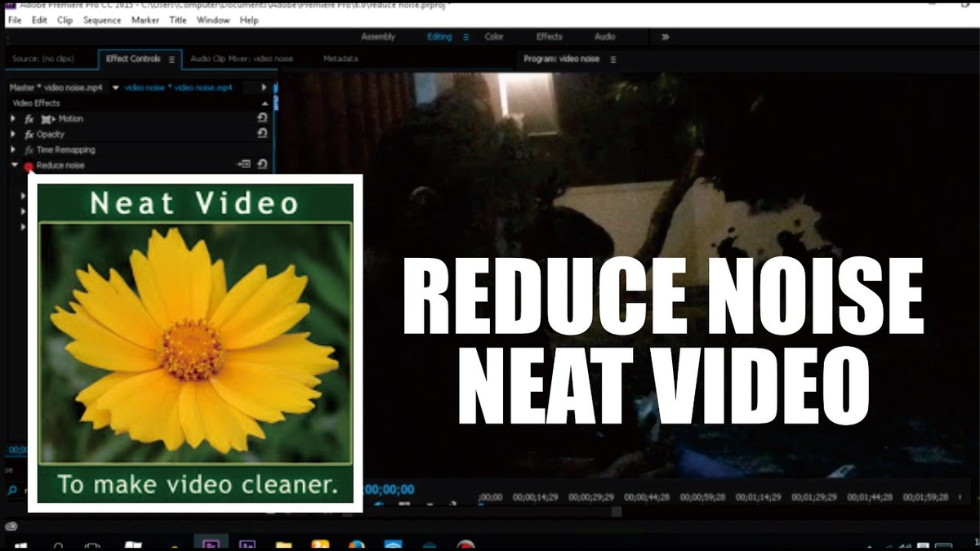The width and height of the screenshot is (980, 551).
Task: Open the Sequence menu
Action: 102,20
